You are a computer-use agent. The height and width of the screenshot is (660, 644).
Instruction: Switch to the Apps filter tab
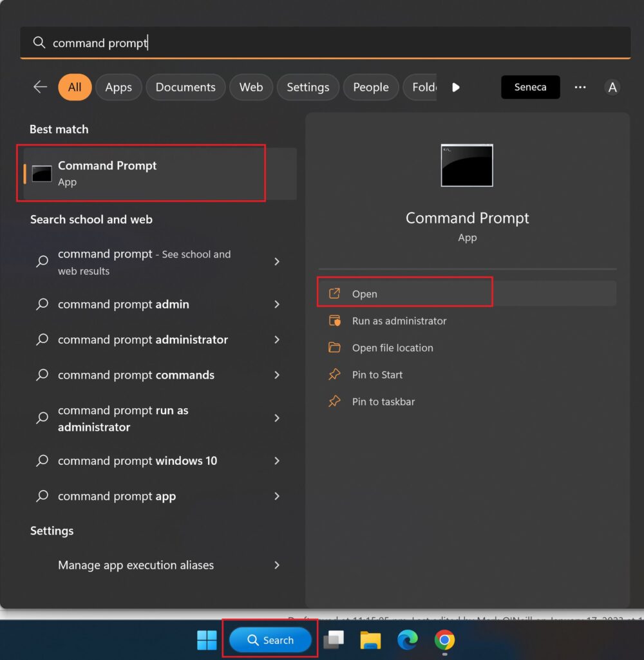click(x=118, y=87)
